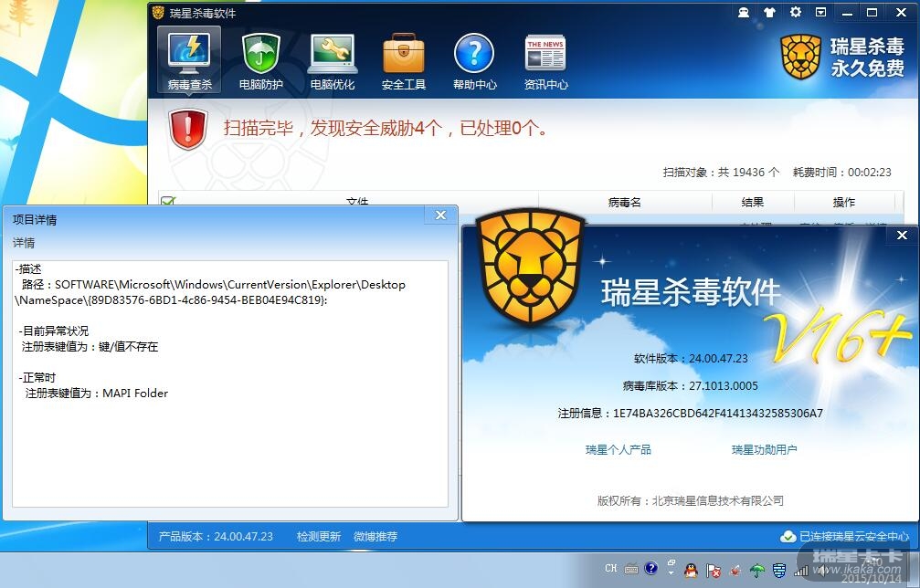Open the volume speaker tray icon
The width and height of the screenshot is (920, 588).
[822, 570]
